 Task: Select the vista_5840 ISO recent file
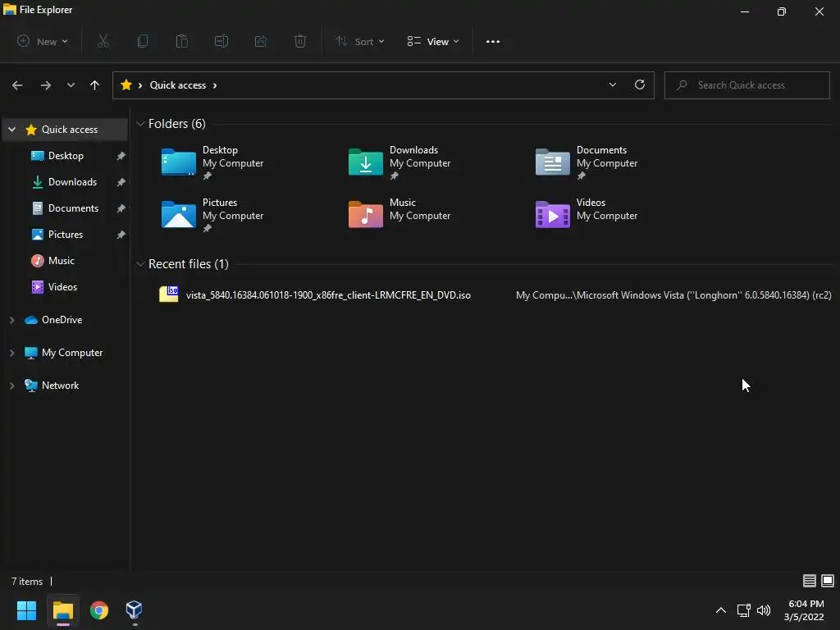tap(328, 295)
